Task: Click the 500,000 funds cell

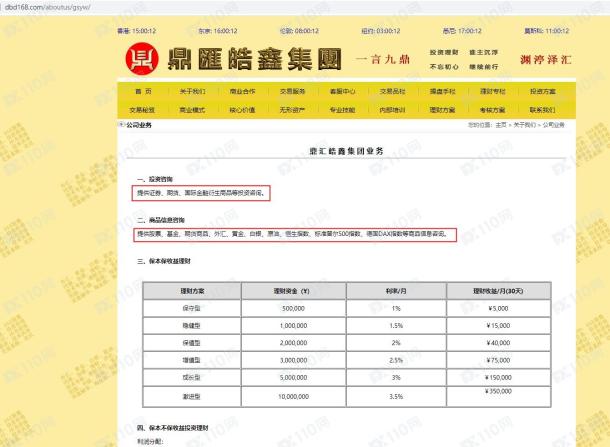Action: (293, 309)
